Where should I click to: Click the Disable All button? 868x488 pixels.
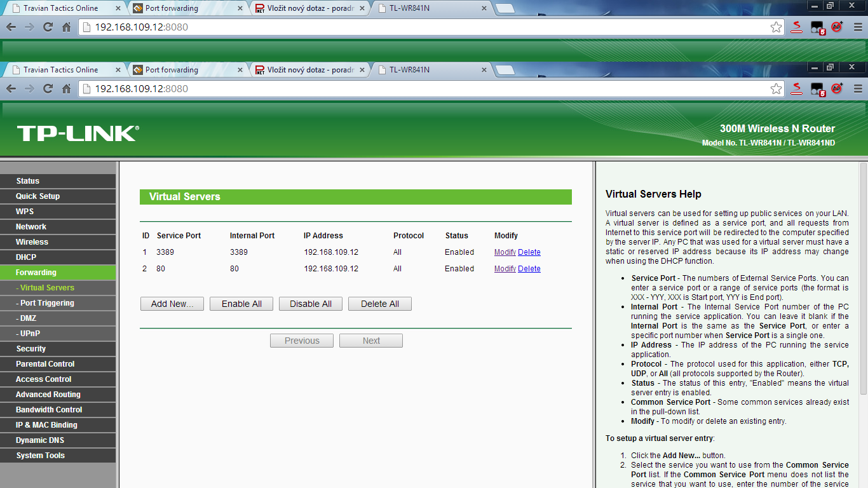311,304
